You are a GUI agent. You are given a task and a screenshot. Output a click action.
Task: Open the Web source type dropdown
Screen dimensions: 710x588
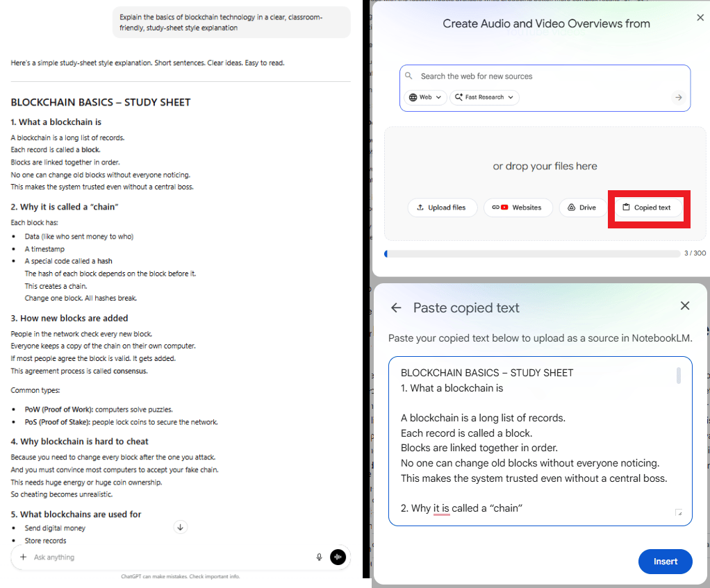(x=425, y=97)
